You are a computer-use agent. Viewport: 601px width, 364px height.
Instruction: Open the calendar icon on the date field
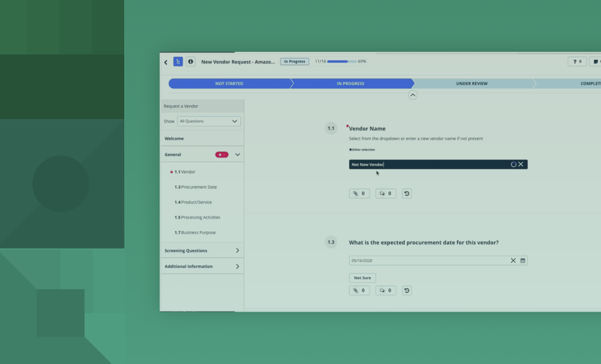pyautogui.click(x=523, y=260)
